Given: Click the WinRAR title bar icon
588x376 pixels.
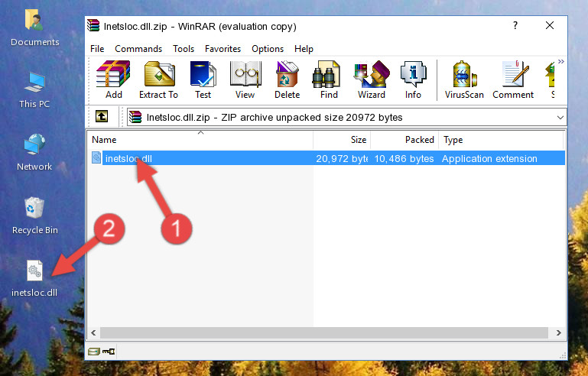Looking at the screenshot, I should (x=93, y=25).
